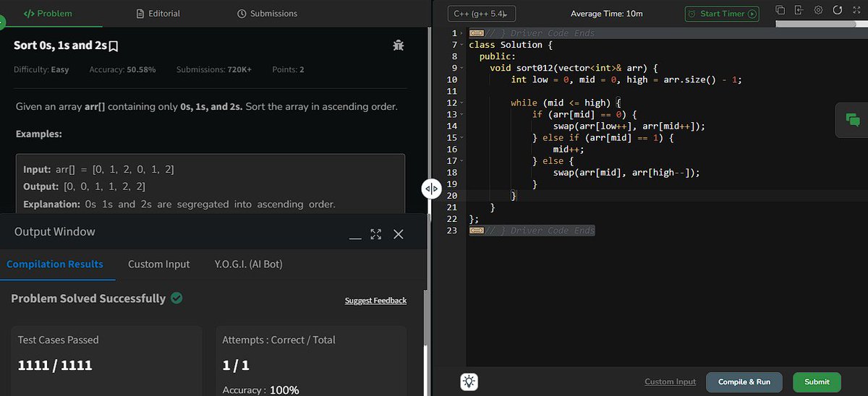Click the Suggest Feedback link
The width and height of the screenshot is (868, 396).
[x=375, y=301]
